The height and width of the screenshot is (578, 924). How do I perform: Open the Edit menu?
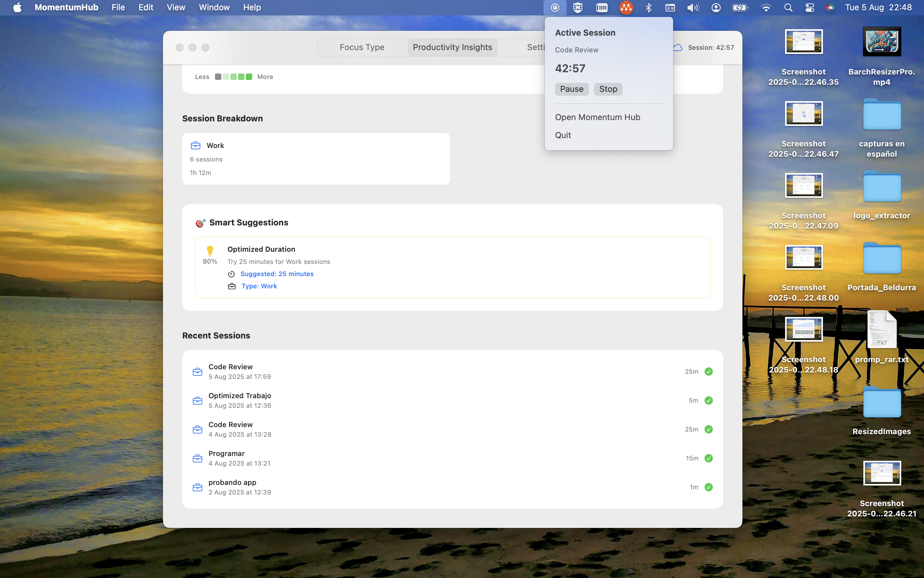[x=146, y=7]
